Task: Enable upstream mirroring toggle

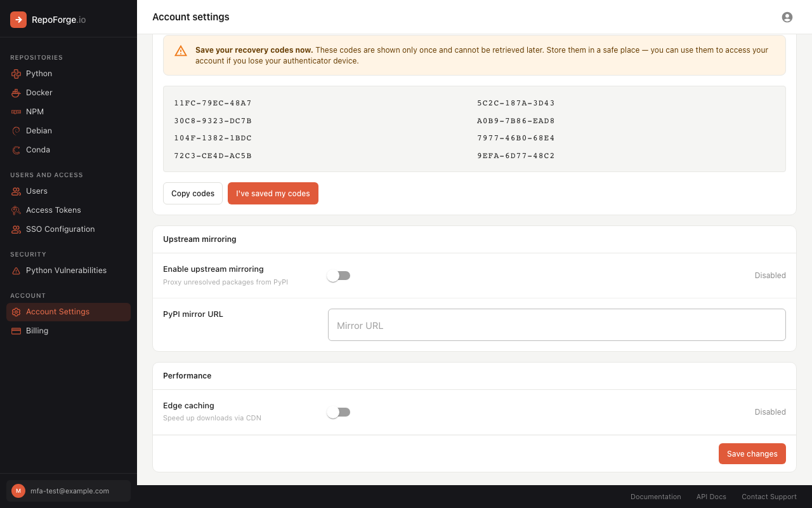Action: click(339, 275)
